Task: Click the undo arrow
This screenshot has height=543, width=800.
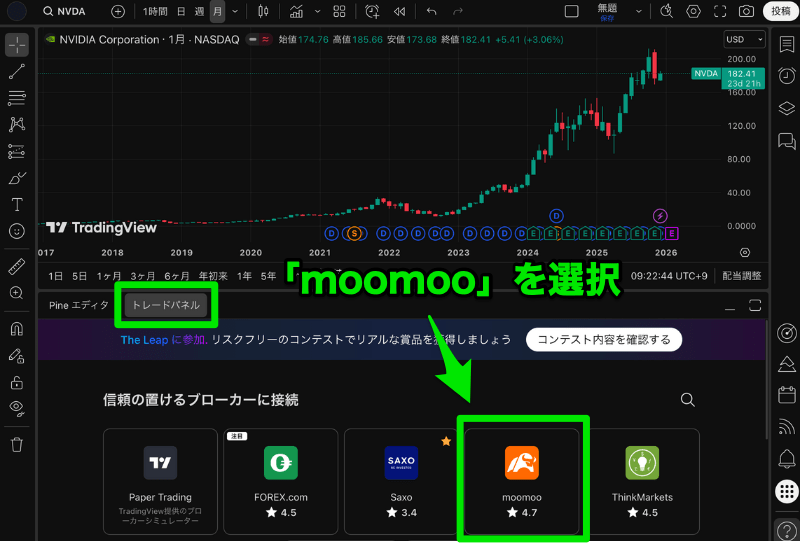Action: (x=432, y=12)
